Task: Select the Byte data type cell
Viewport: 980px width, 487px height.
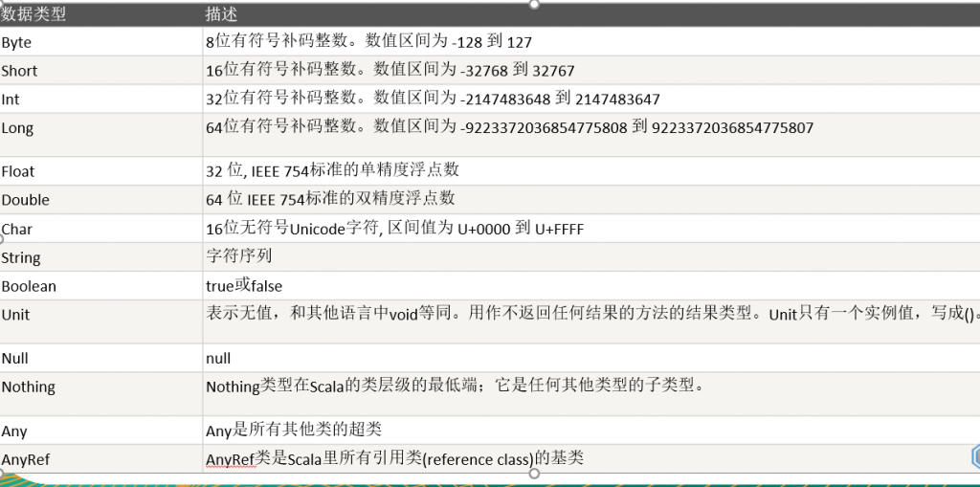Action: [101, 42]
